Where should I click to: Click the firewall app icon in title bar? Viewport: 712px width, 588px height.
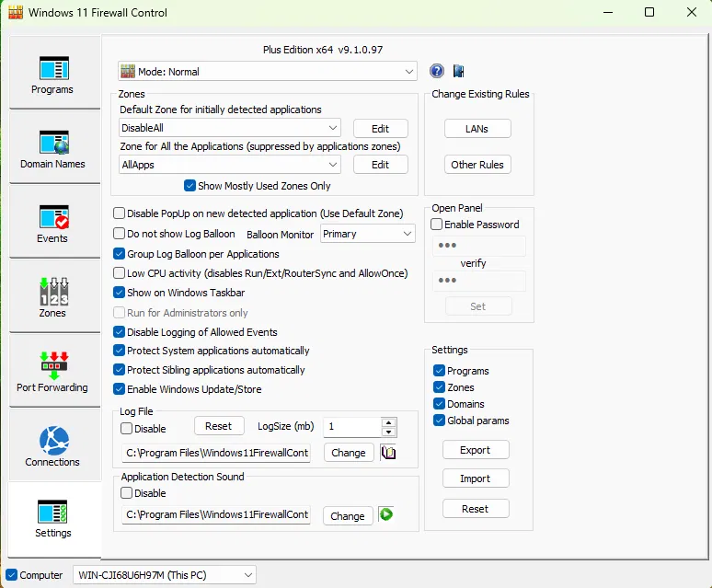point(16,12)
